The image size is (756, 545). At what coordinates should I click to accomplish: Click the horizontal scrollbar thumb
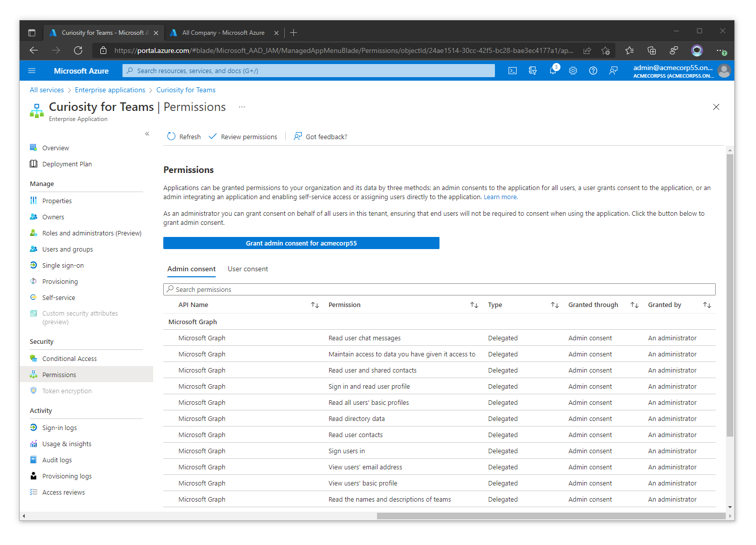[551, 516]
